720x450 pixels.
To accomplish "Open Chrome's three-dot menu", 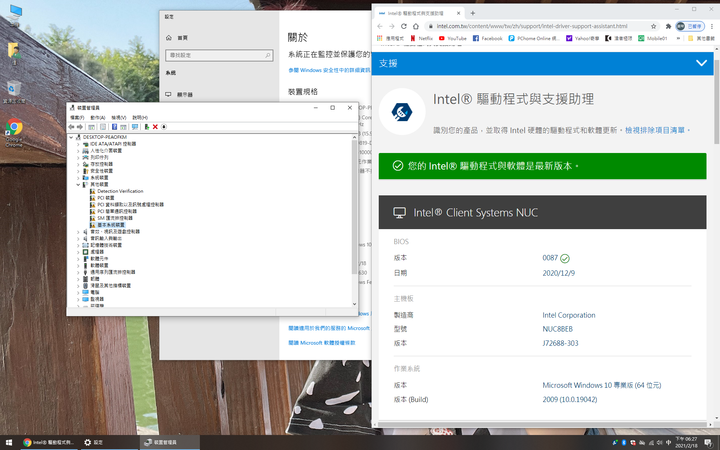I will 712,26.
